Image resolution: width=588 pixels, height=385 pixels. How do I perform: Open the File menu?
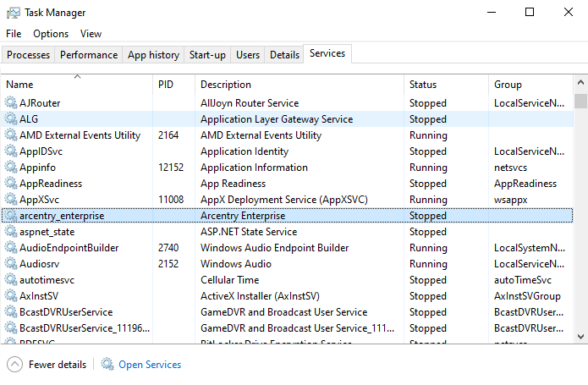point(14,34)
